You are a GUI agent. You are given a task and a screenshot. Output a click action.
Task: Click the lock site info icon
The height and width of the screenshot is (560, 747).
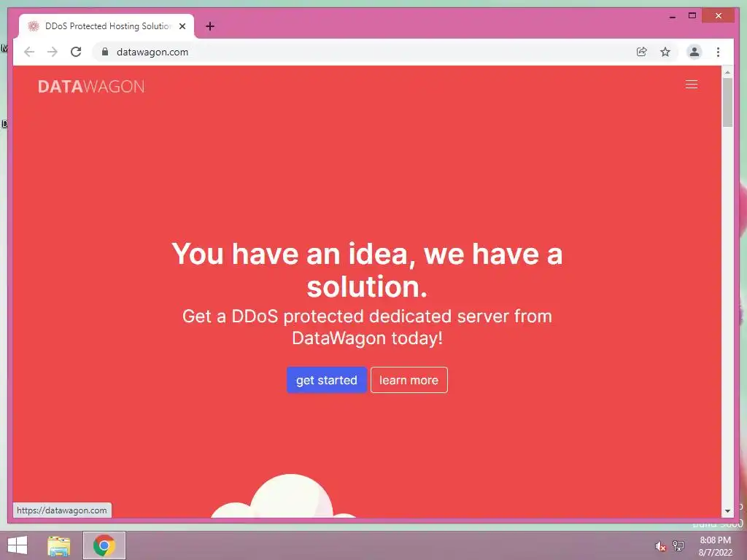105,52
